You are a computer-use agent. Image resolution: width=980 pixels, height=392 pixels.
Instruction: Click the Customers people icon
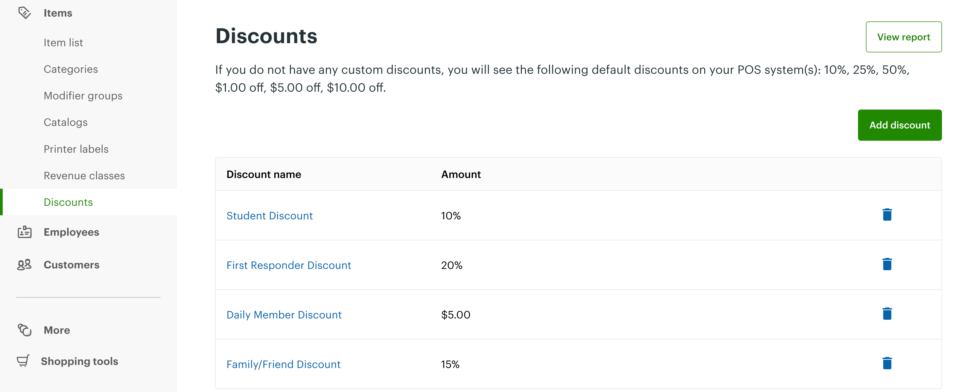pyautogui.click(x=24, y=265)
